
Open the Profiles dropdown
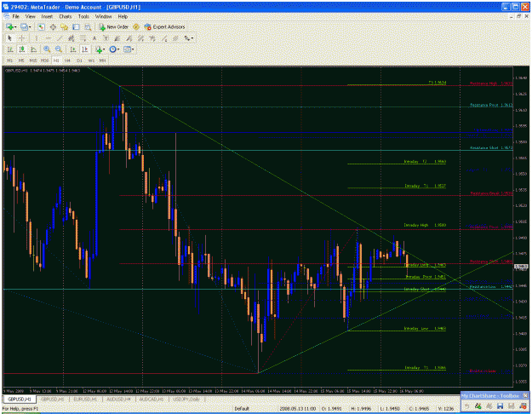(x=26, y=26)
